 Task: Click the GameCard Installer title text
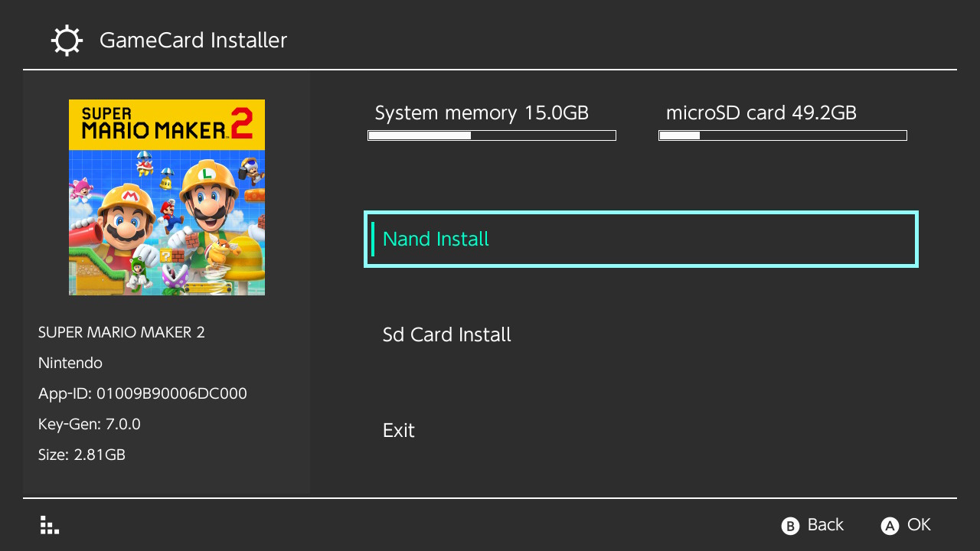pos(193,41)
